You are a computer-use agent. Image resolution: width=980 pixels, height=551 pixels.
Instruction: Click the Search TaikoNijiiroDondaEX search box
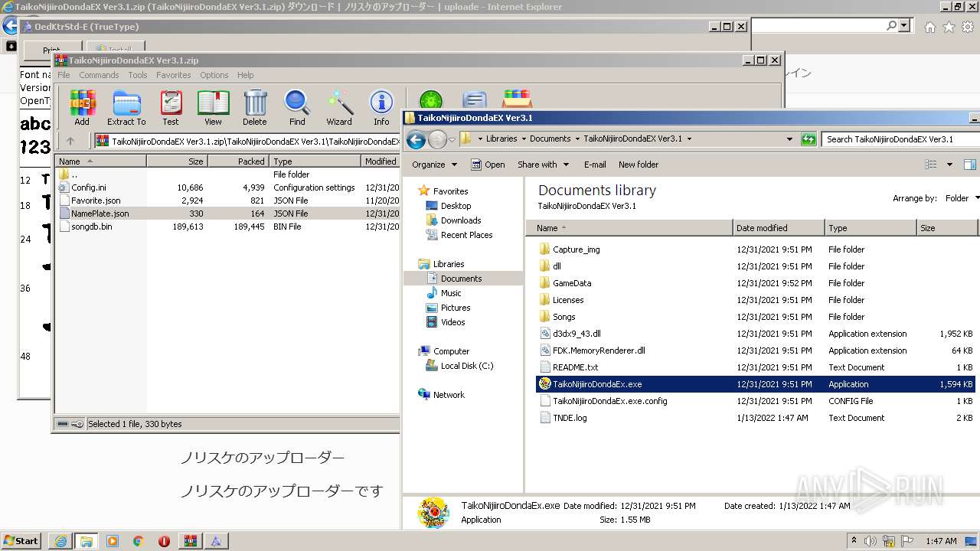click(900, 139)
